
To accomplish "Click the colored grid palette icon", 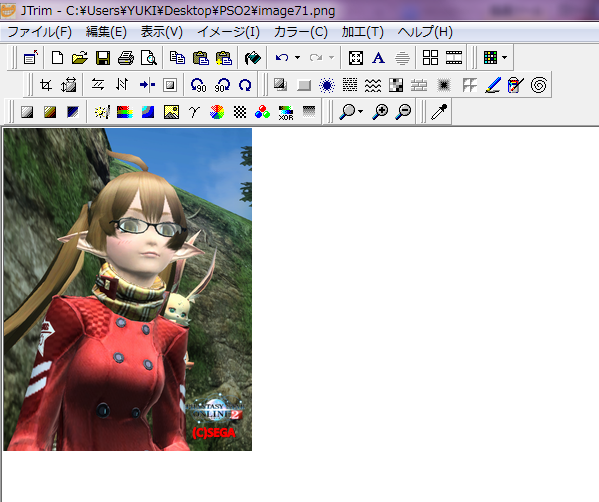I will (490, 58).
